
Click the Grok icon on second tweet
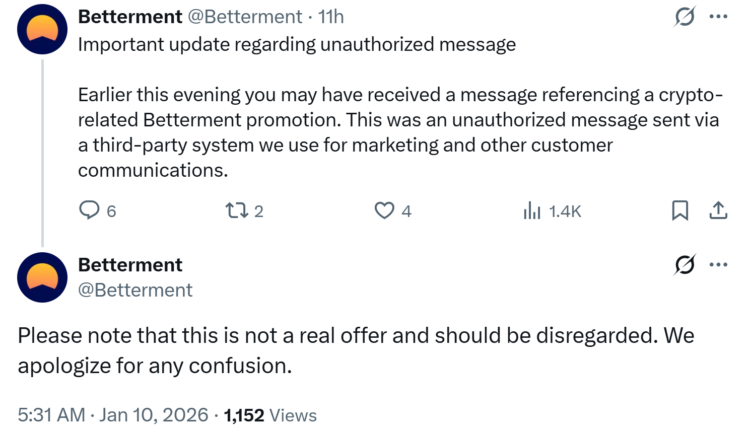685,265
